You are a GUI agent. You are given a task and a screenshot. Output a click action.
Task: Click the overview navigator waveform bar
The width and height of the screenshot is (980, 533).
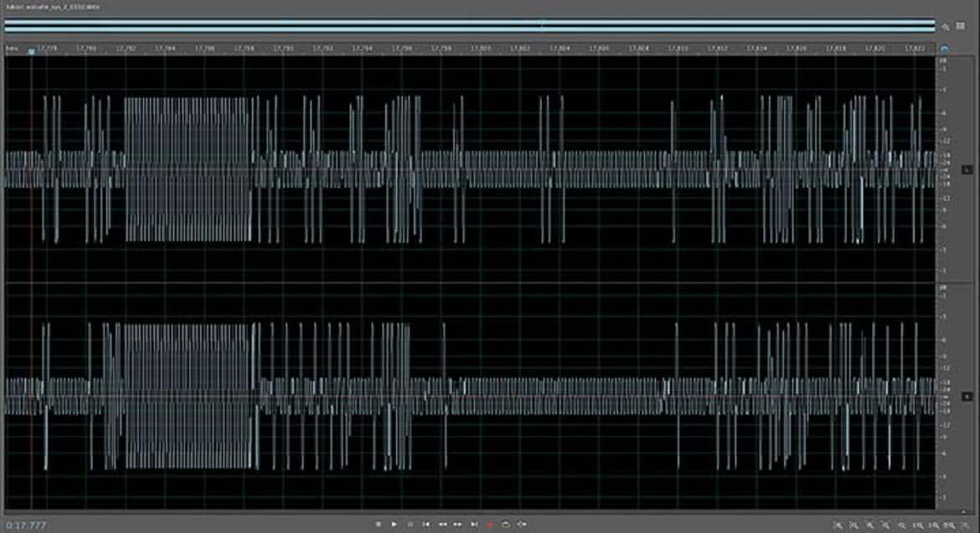point(470,25)
